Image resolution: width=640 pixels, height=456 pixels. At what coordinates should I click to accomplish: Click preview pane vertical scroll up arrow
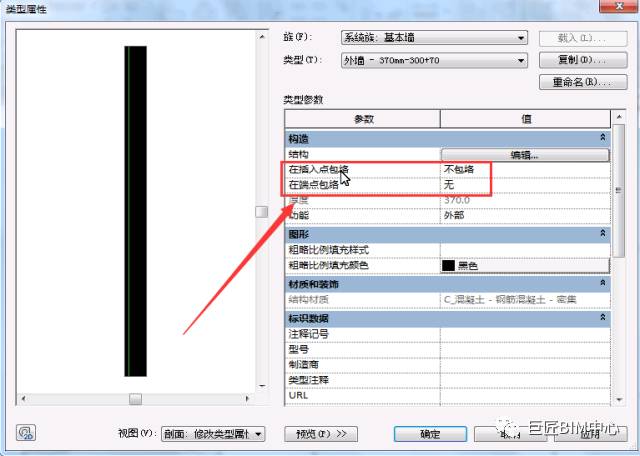point(262,37)
